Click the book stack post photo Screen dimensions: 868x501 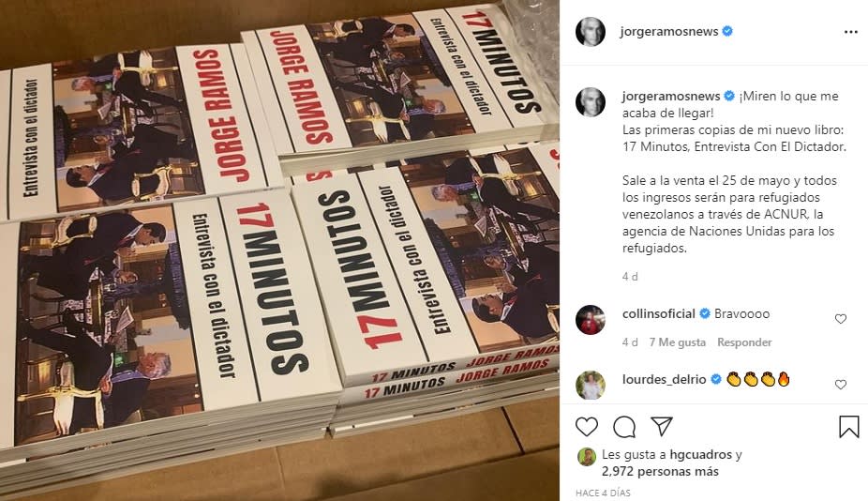point(279,250)
